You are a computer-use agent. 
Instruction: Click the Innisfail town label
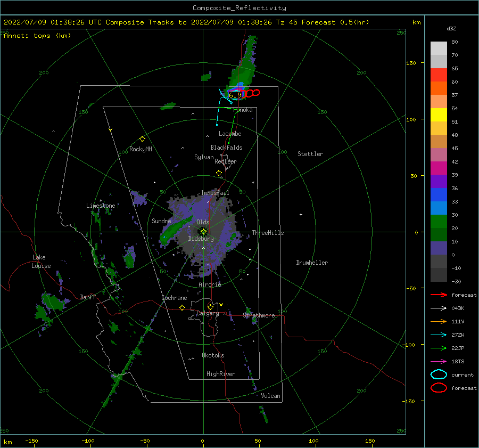coord(215,193)
